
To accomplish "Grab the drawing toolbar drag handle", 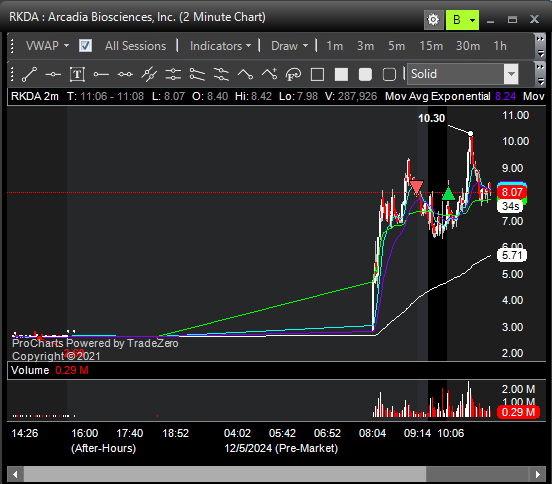I will pos(13,74).
